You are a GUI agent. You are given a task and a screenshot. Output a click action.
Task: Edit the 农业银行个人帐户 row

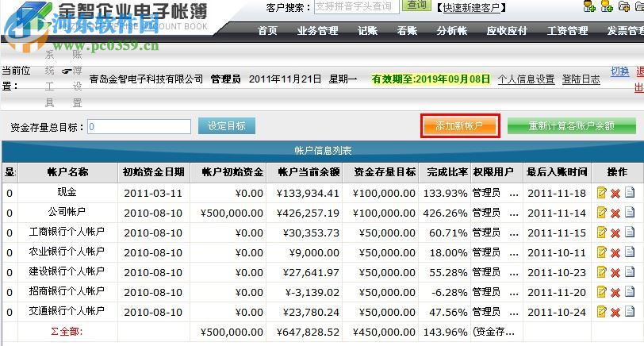click(602, 252)
